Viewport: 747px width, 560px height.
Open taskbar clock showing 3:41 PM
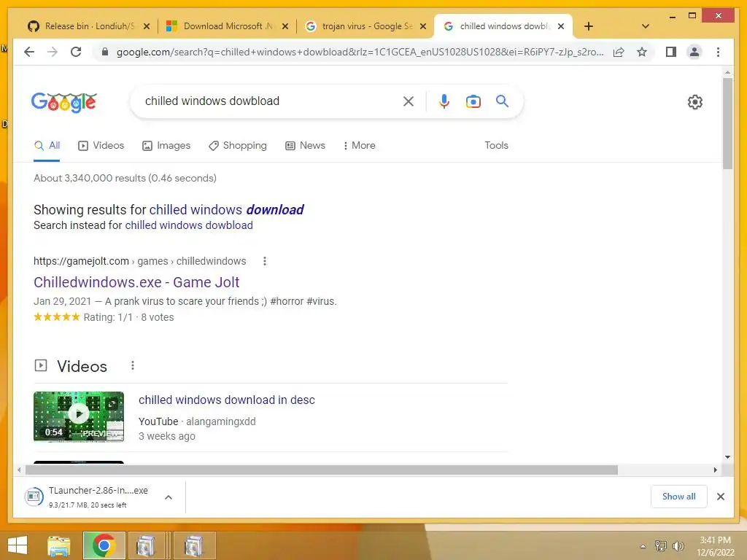pyautogui.click(x=715, y=546)
